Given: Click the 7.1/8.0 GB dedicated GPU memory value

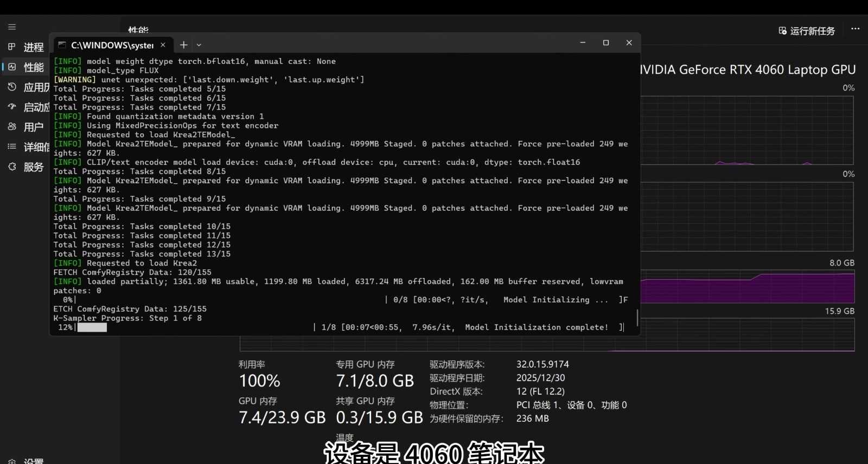Looking at the screenshot, I should [x=375, y=381].
